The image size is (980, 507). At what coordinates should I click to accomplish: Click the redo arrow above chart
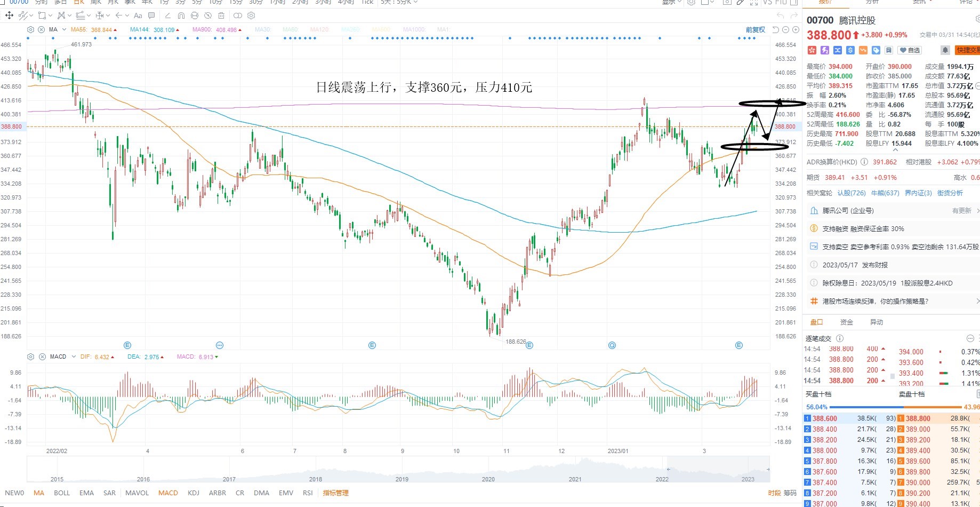[x=794, y=15]
